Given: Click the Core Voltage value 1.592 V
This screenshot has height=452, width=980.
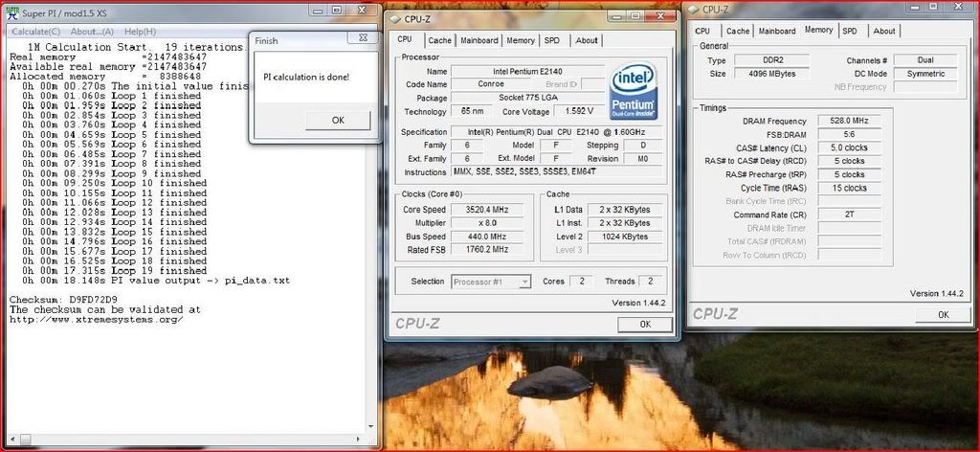Looking at the screenshot, I should (x=579, y=111).
